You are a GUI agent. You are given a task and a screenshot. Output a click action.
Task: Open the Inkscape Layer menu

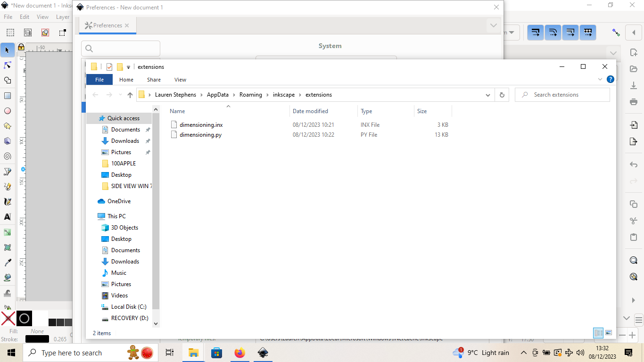[x=63, y=16]
